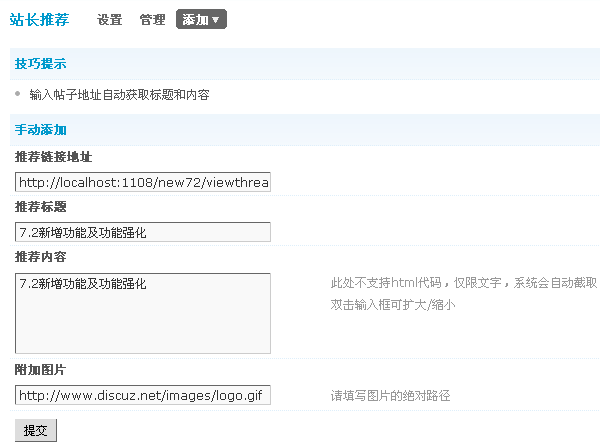Click the bullet icon before the tip text
The height and width of the screenshot is (447, 600).
coord(18,94)
